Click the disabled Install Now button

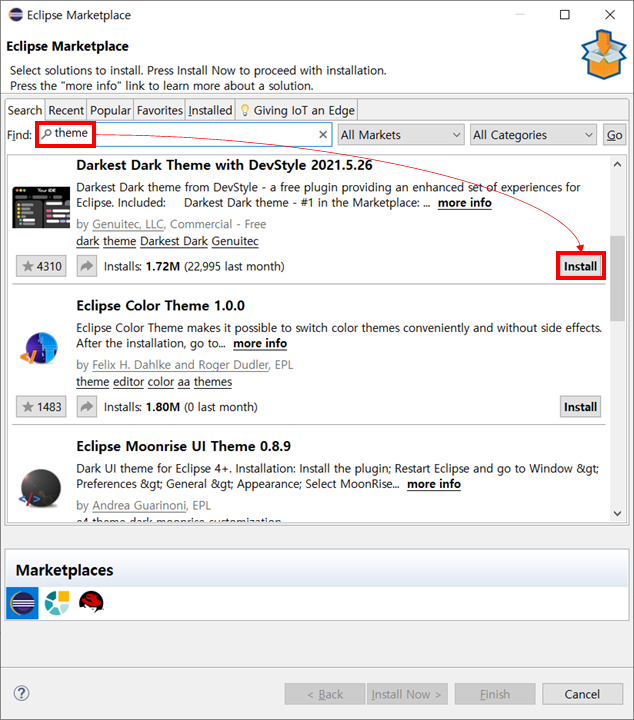[406, 694]
